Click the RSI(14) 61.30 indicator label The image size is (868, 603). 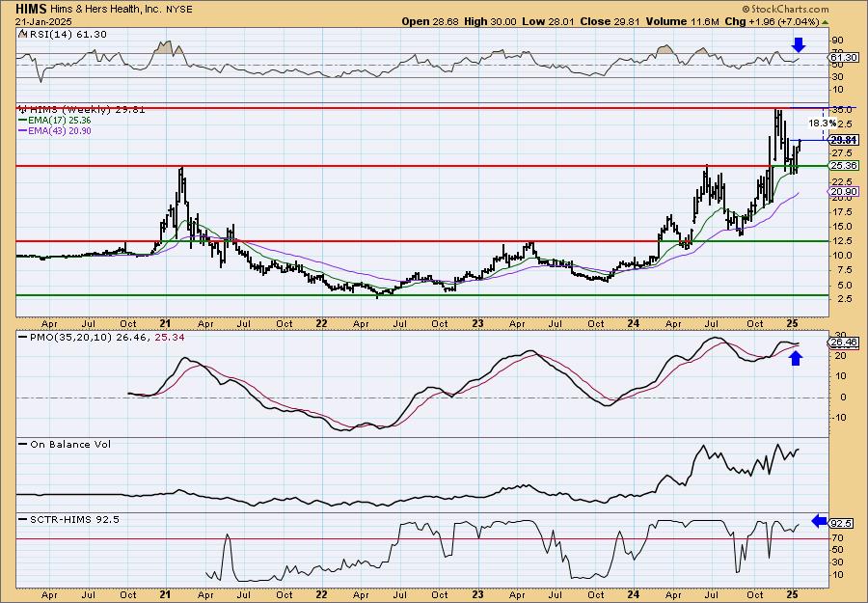67,34
